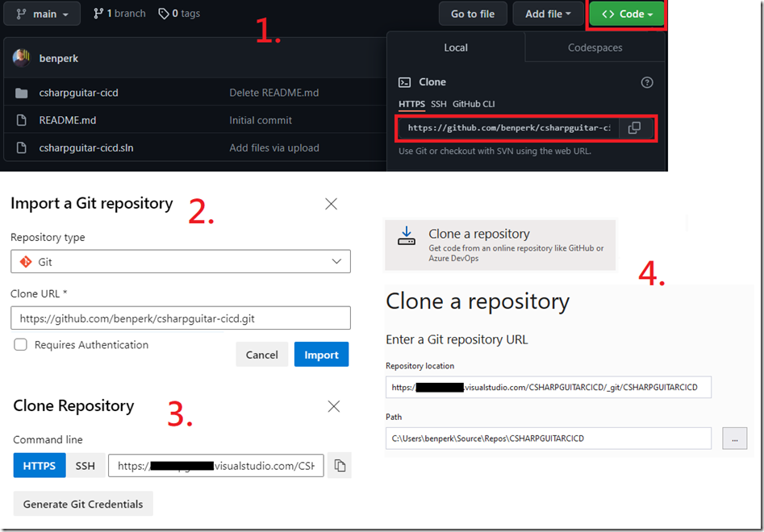Click Generate Git Credentials button

click(x=83, y=504)
